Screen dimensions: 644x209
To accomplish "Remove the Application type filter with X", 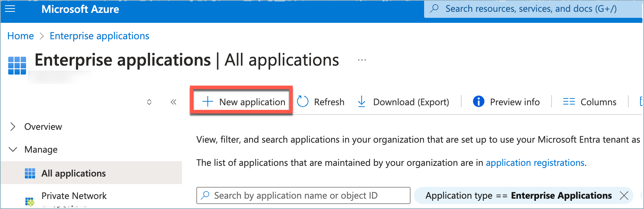I will [624, 195].
